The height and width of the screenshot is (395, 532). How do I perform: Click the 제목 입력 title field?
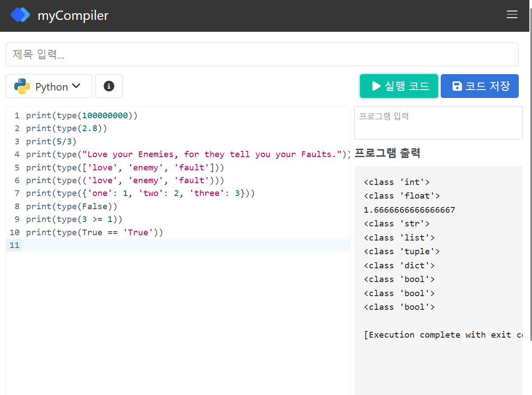click(262, 54)
